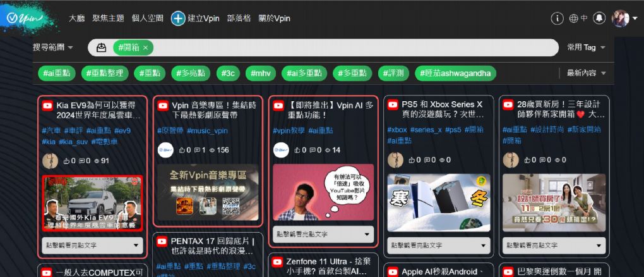Open the 設計師買房了 video thumbnail
644x277 pixels.
pyautogui.click(x=554, y=202)
